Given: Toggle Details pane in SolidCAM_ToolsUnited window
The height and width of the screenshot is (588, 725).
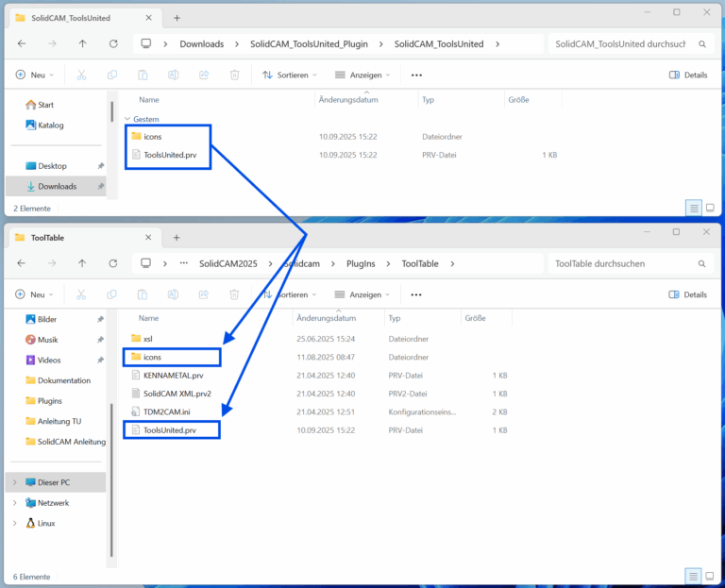Looking at the screenshot, I should 688,75.
